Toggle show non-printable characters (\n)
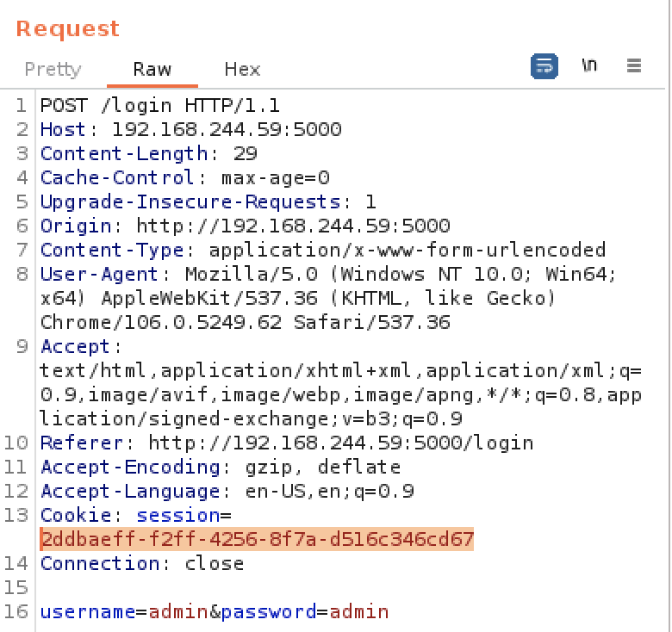Viewport: 672px width, 632px height. 589,65
